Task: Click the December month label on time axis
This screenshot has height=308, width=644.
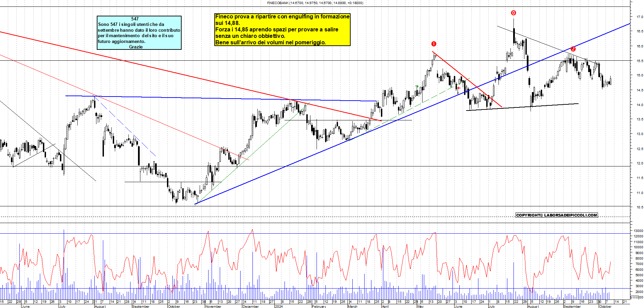Action: (250, 306)
